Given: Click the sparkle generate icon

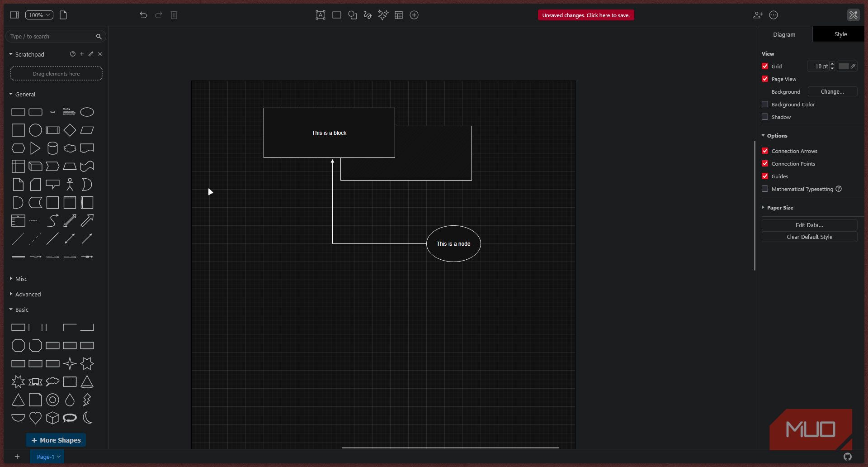Looking at the screenshot, I should click(383, 15).
